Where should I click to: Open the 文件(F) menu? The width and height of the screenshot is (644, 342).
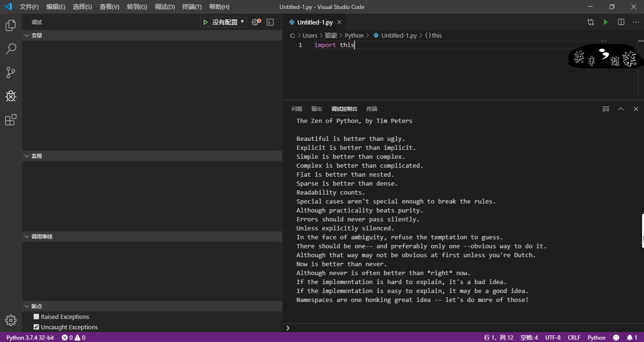point(29,7)
